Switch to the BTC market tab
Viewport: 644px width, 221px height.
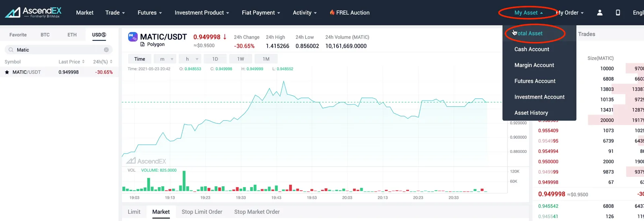point(45,35)
